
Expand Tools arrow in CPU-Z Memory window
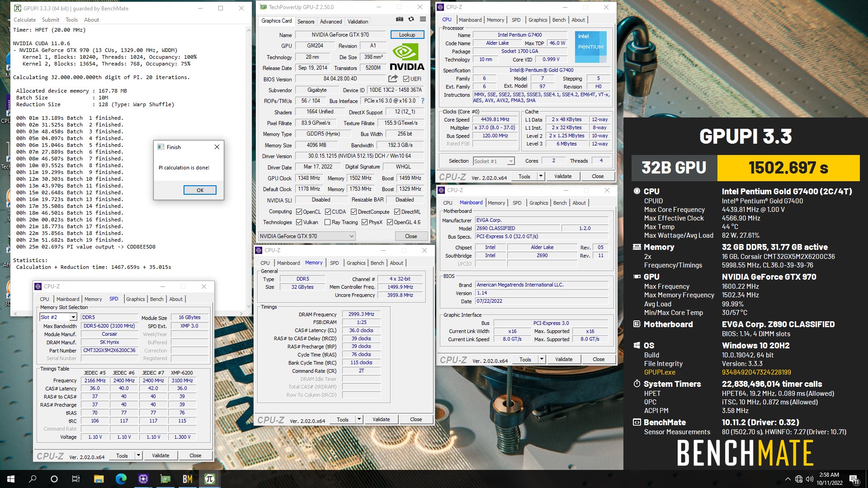click(x=359, y=419)
